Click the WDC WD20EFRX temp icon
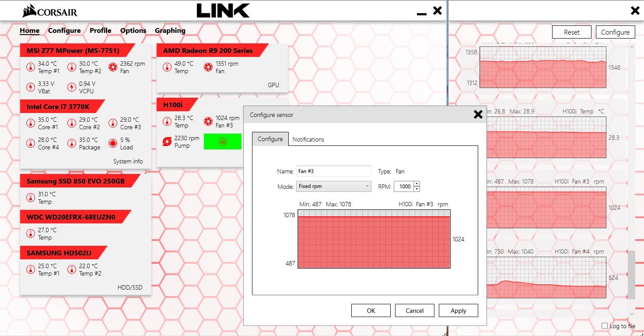 31,233
